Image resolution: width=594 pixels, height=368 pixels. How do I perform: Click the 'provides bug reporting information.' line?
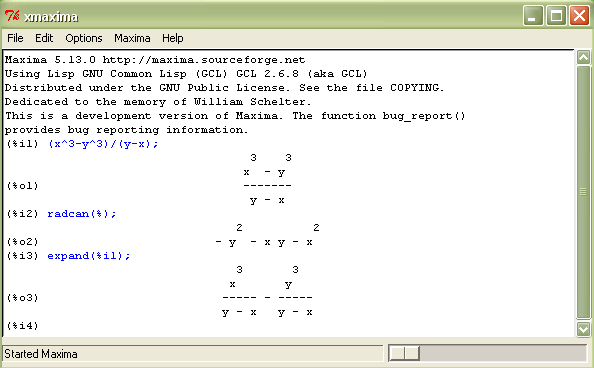pyautogui.click(x=127, y=130)
